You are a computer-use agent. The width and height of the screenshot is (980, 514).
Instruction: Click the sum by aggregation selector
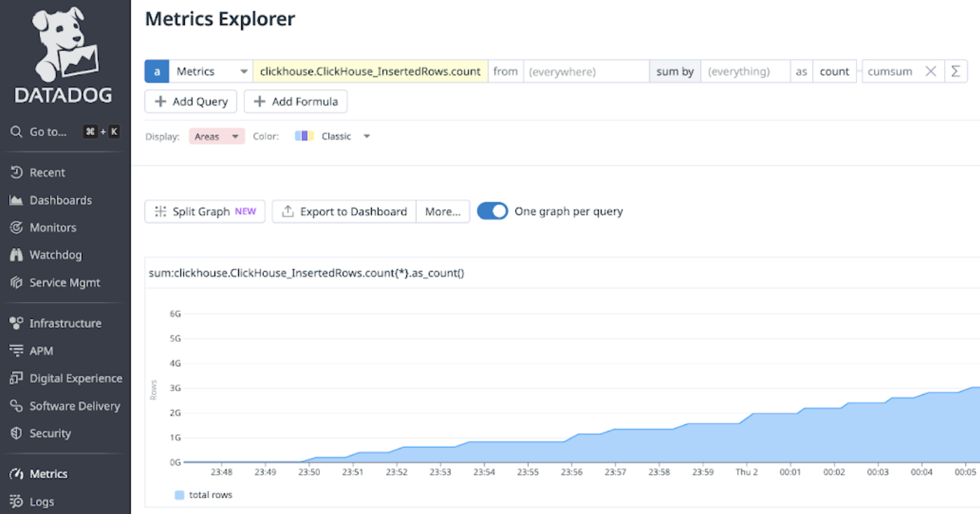674,71
